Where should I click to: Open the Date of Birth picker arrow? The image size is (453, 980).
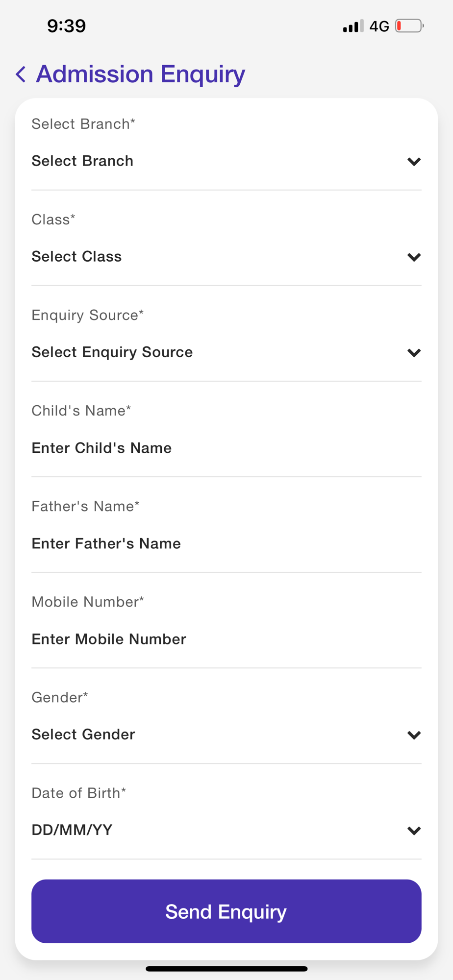[x=414, y=831]
